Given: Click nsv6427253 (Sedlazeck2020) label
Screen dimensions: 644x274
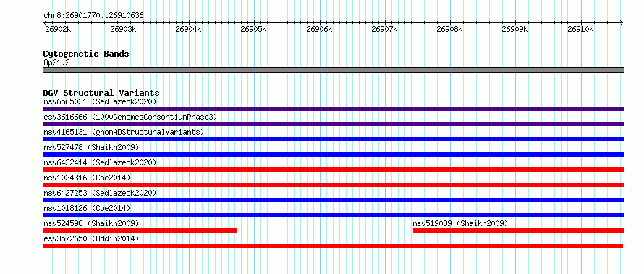Looking at the screenshot, I should tap(100, 193).
